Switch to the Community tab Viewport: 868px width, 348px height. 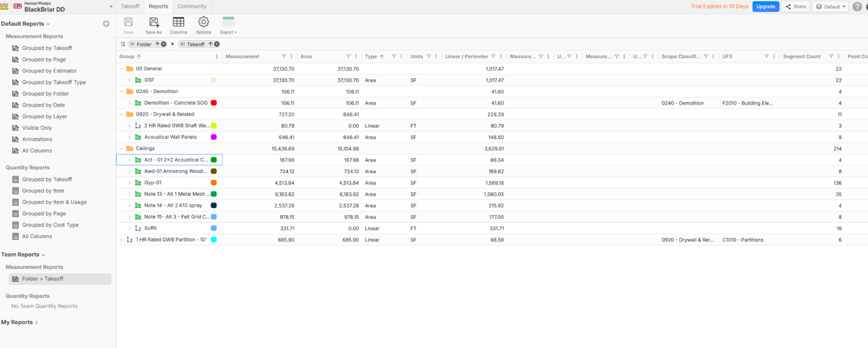[192, 6]
